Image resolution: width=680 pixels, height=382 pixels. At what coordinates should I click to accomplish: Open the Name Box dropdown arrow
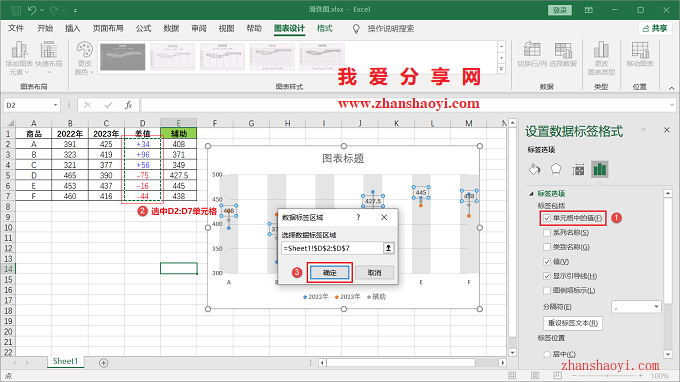tap(56, 105)
